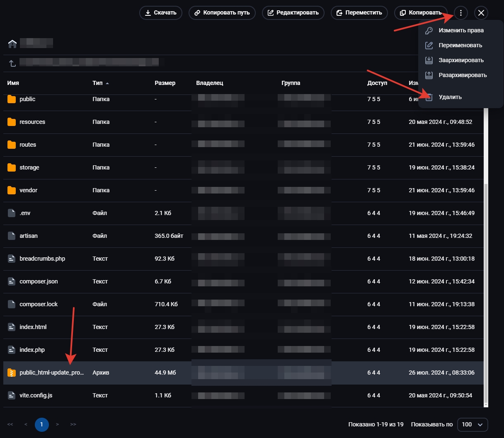Select Переименовать in the context menu
Image resolution: width=504 pixels, height=438 pixels.
tap(460, 45)
